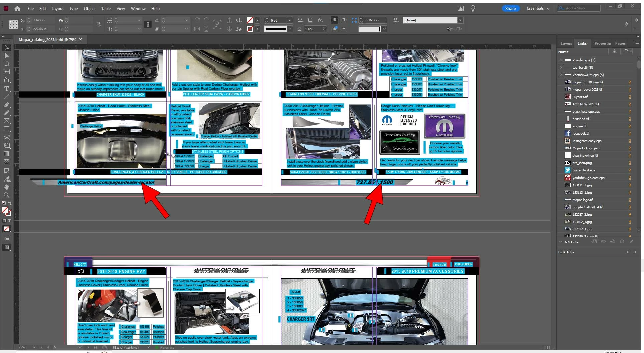Click the reference point locator grid
The width and height of the screenshot is (644, 353).
[x=13, y=24]
